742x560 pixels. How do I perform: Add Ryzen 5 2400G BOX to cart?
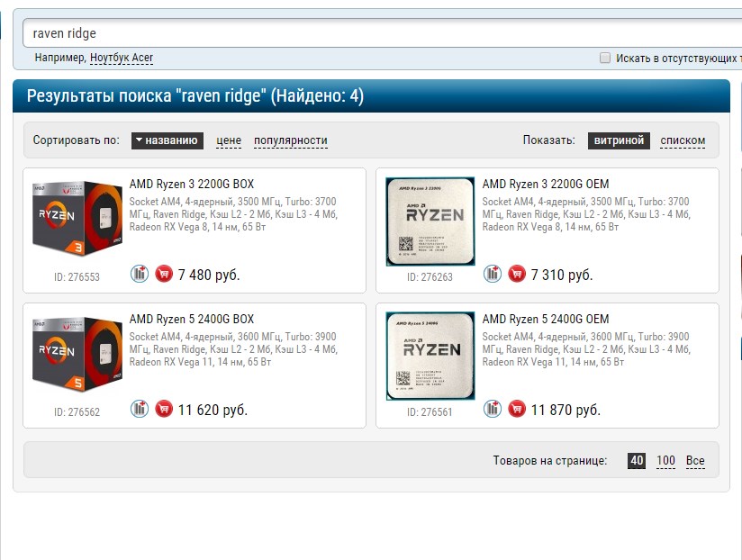pyautogui.click(x=164, y=409)
